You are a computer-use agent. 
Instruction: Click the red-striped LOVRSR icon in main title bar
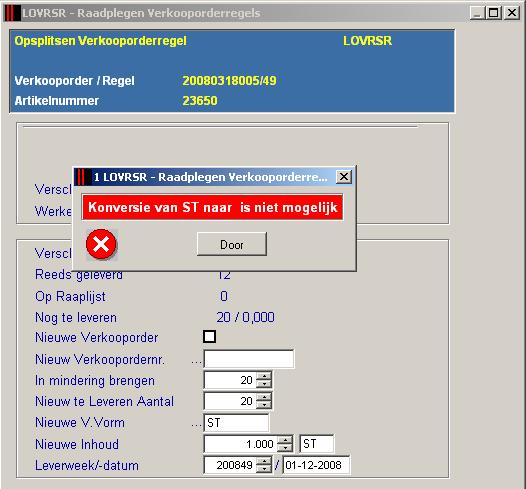point(12,13)
